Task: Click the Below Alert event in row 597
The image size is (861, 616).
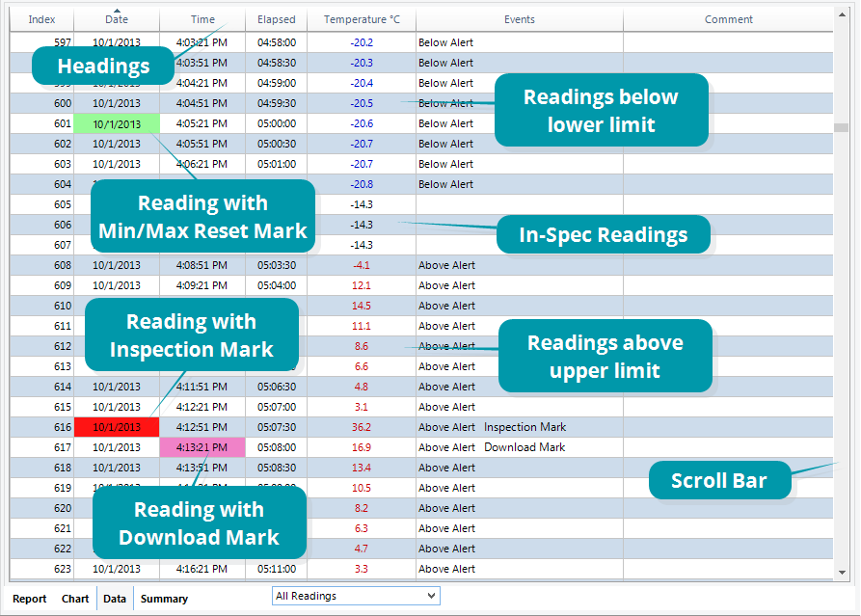Action: coord(445,42)
